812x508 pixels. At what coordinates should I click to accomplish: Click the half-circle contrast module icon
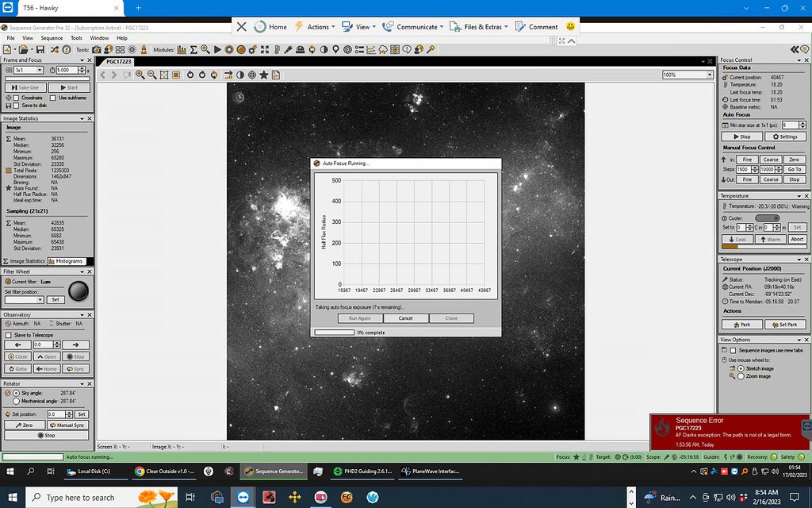pos(324,50)
